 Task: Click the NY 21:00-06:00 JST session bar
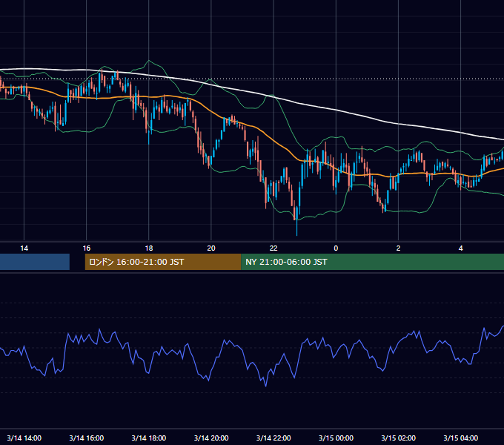pos(373,262)
